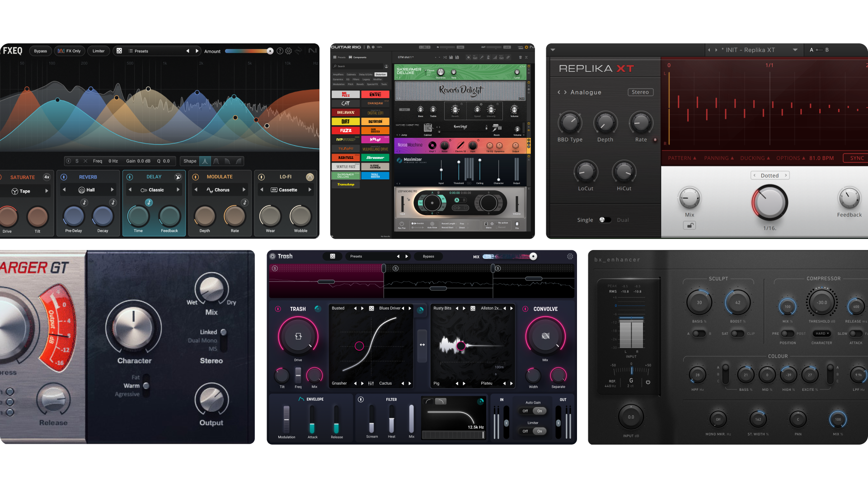Adjust the Trash MIX slider at top
The width and height of the screenshot is (868, 488).
(510, 256)
